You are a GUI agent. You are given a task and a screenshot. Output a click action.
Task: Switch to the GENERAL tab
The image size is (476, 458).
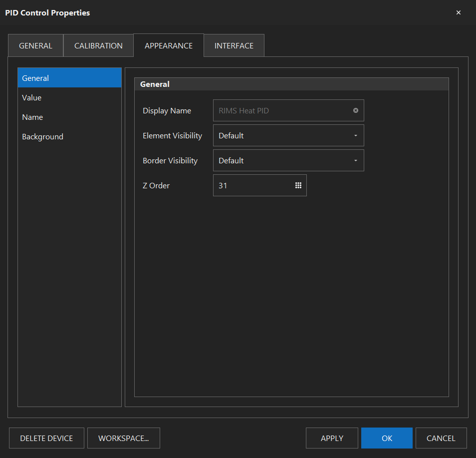tap(35, 45)
